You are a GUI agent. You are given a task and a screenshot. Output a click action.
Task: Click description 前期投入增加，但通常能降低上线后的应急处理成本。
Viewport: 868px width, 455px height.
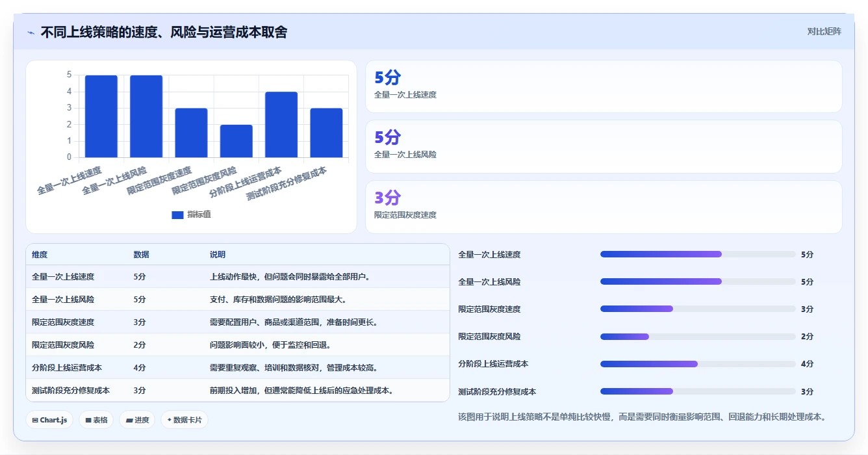click(301, 391)
